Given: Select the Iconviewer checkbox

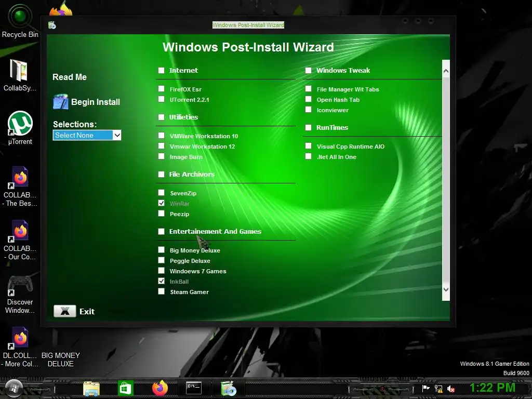Looking at the screenshot, I should [308, 110].
